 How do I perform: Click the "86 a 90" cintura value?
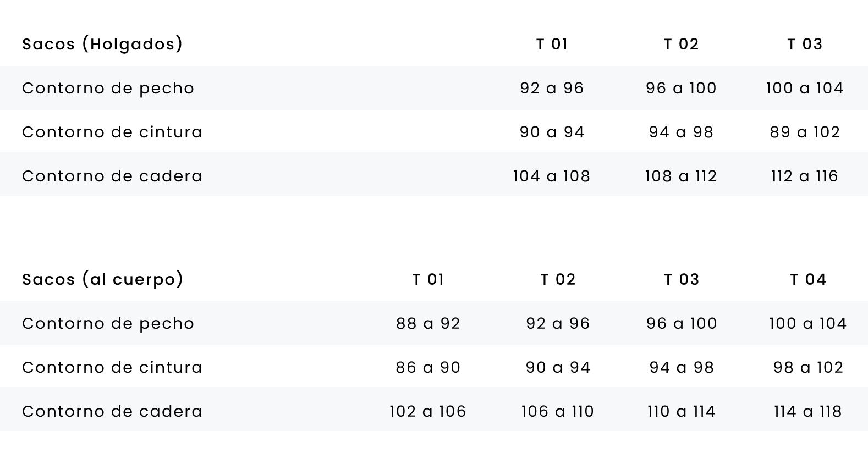pyautogui.click(x=428, y=367)
